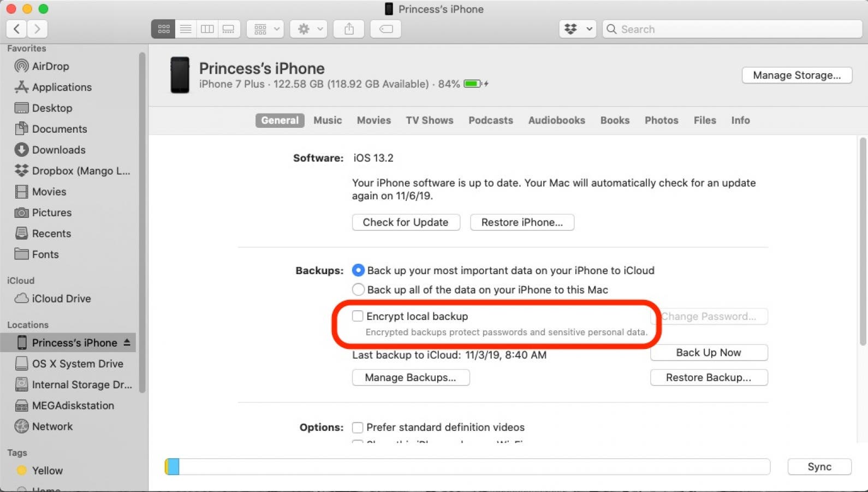The width and height of the screenshot is (868, 492).
Task: Switch to the Files tab
Action: pos(705,120)
